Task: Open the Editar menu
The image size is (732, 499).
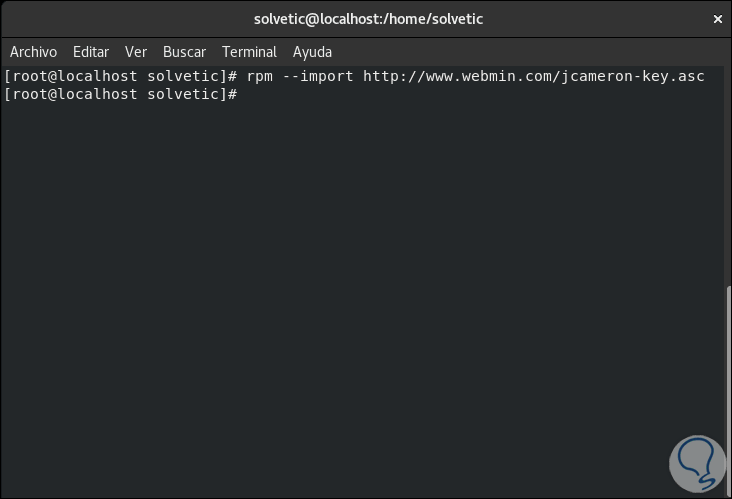Action: [x=91, y=52]
